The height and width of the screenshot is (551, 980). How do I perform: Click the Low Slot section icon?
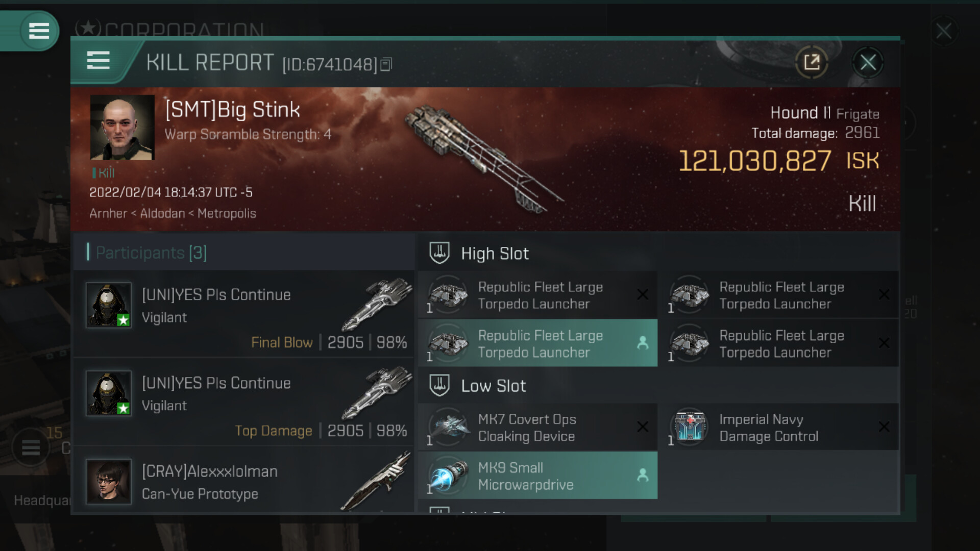[439, 385]
